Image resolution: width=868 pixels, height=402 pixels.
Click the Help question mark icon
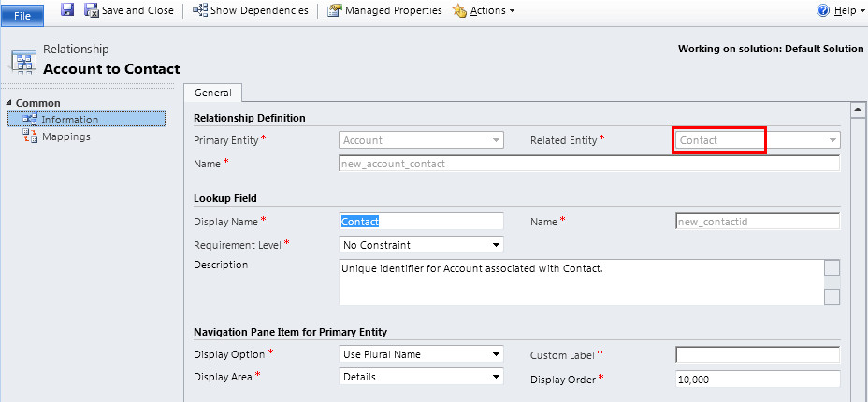[x=823, y=10]
